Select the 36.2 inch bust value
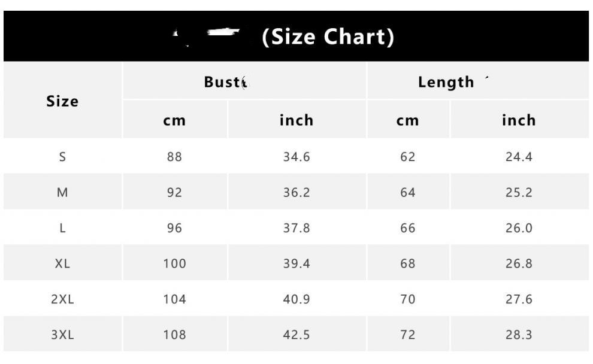Screen dimensions: 593x364 coord(296,193)
